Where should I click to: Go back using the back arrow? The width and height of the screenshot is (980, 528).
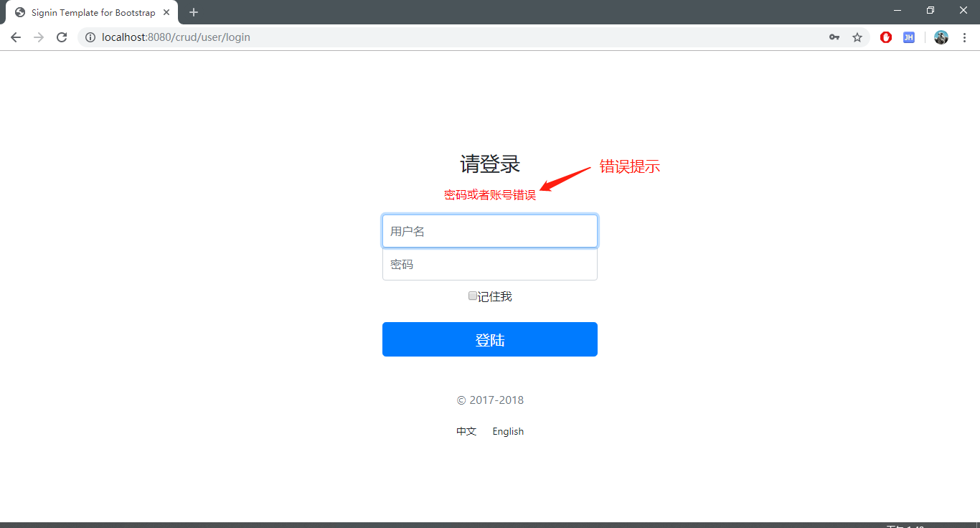(15, 37)
